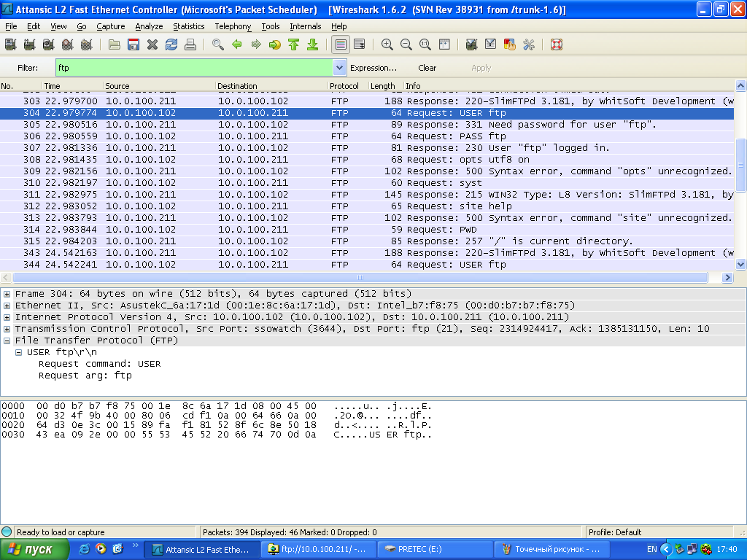This screenshot has height=560, width=747.
Task: Open the Edit menu
Action: point(34,26)
